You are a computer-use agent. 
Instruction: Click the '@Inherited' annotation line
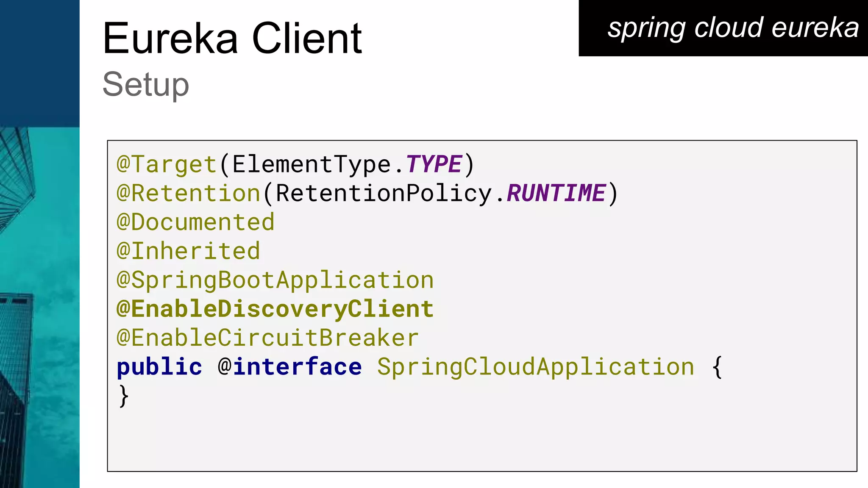(x=188, y=251)
